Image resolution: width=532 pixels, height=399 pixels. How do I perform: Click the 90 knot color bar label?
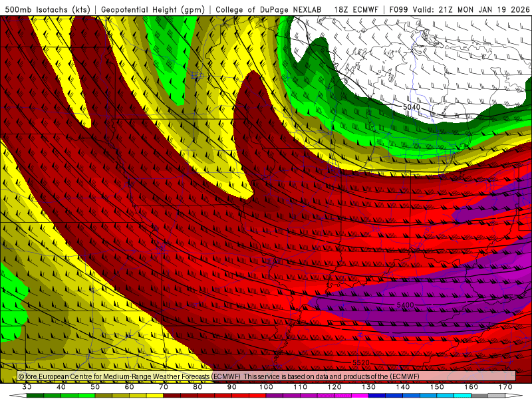tap(232, 387)
